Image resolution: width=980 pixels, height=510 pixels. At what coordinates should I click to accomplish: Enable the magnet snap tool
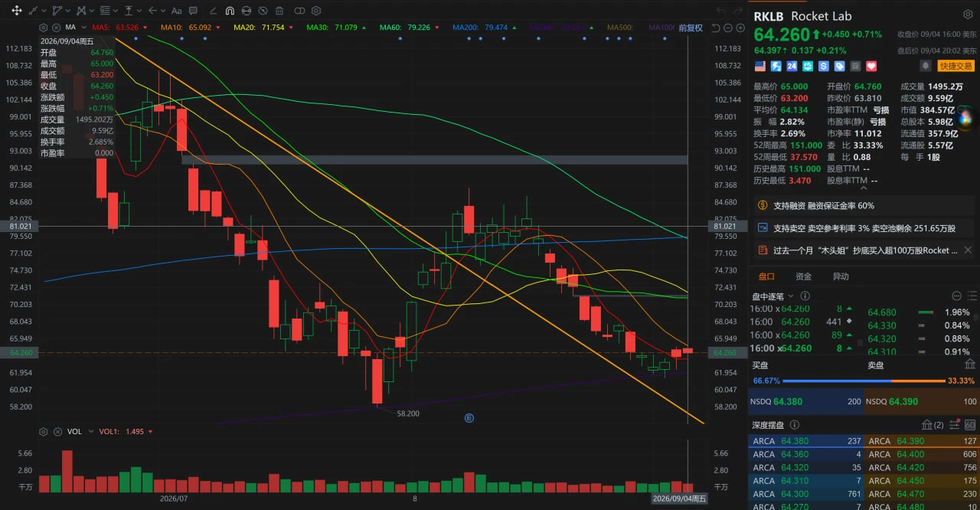(x=230, y=11)
